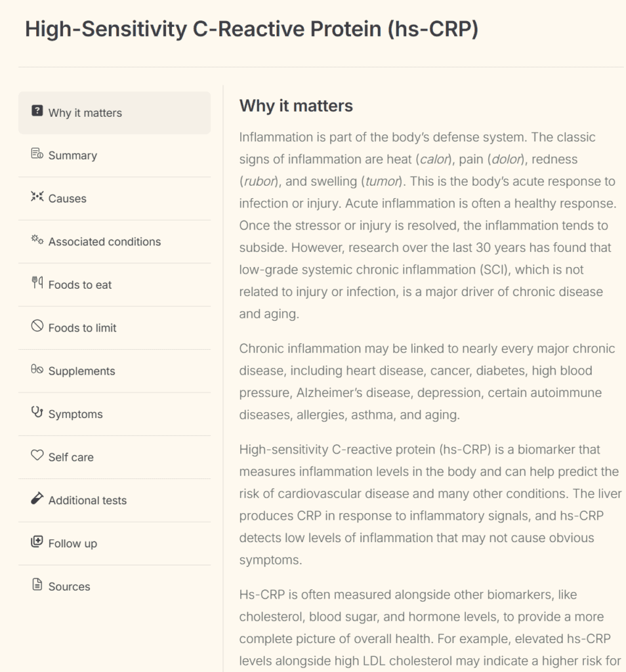Open the Summary section tab
This screenshot has height=672, width=626.
(73, 156)
